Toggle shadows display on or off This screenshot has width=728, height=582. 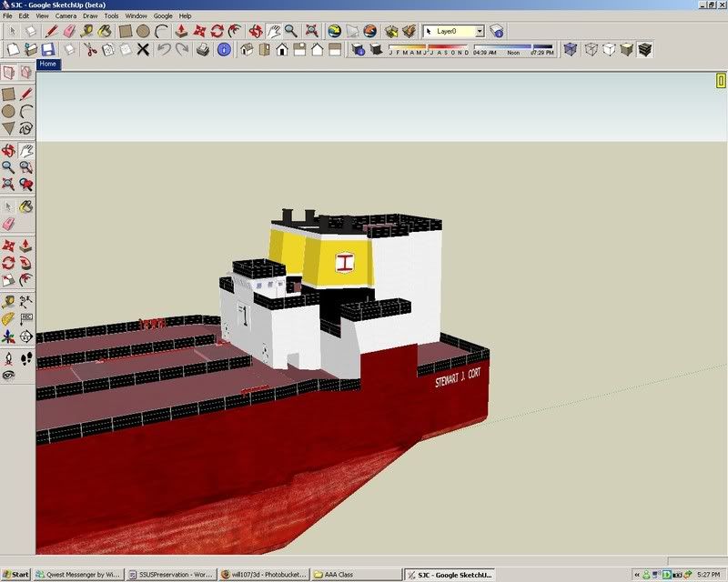(x=376, y=49)
